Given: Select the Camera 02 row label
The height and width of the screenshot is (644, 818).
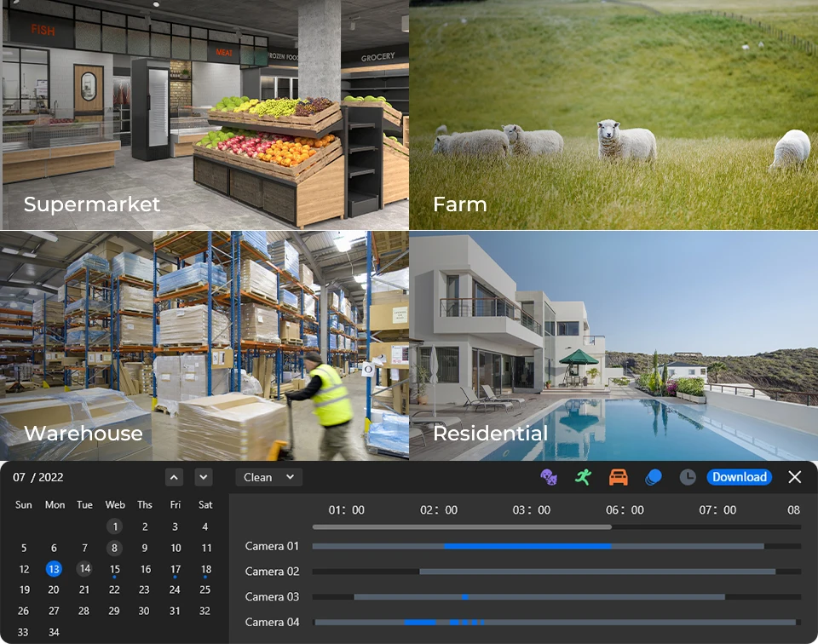Looking at the screenshot, I should click(272, 571).
